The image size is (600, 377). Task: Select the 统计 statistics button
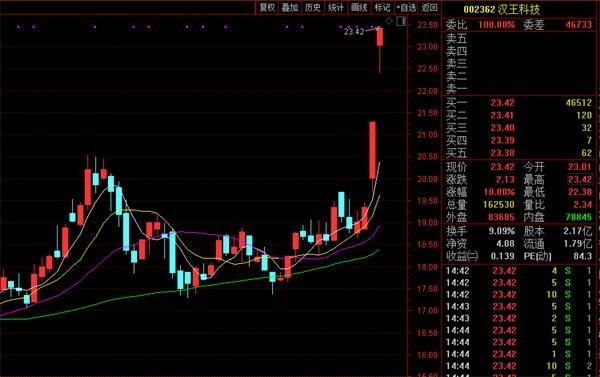coord(336,7)
